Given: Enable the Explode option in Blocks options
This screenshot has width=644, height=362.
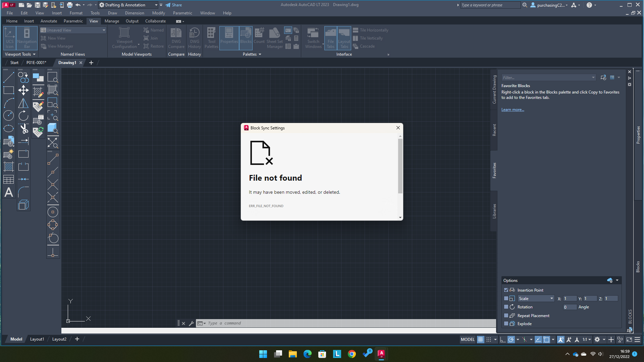Looking at the screenshot, I should point(506,323).
